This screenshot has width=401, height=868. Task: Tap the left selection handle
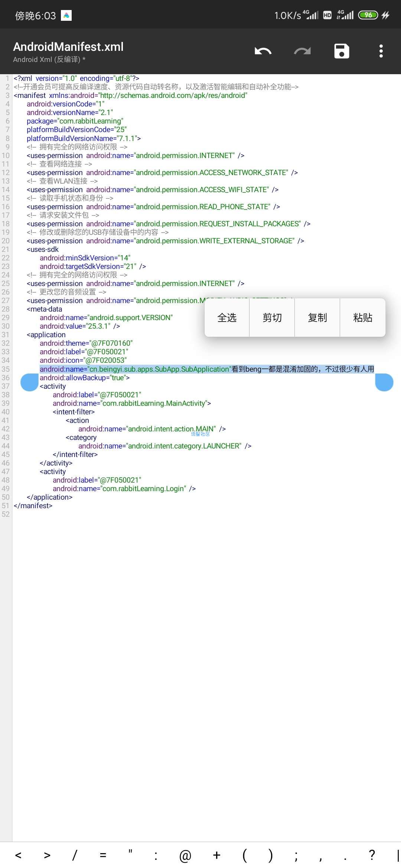[29, 382]
